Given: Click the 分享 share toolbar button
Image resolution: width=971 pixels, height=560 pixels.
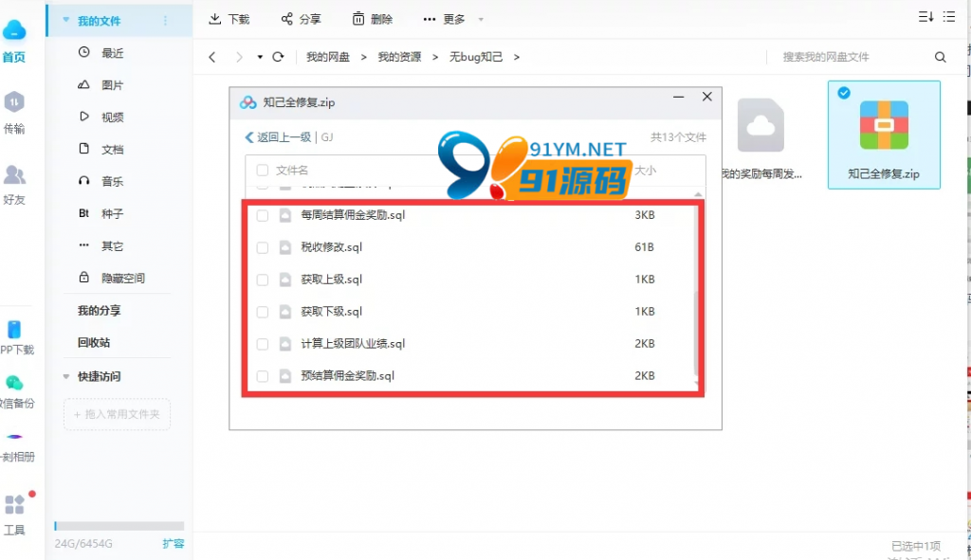Looking at the screenshot, I should click(x=301, y=19).
